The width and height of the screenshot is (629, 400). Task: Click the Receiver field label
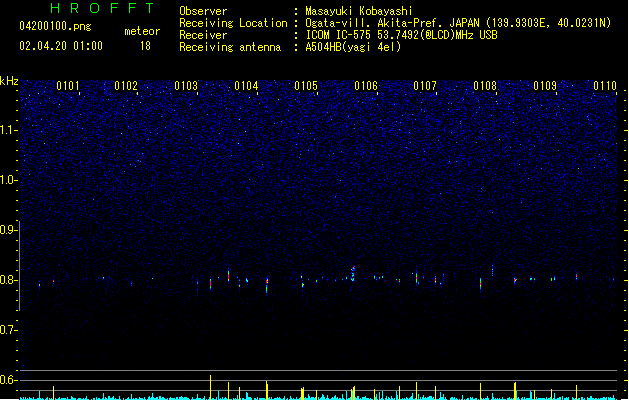(x=203, y=35)
